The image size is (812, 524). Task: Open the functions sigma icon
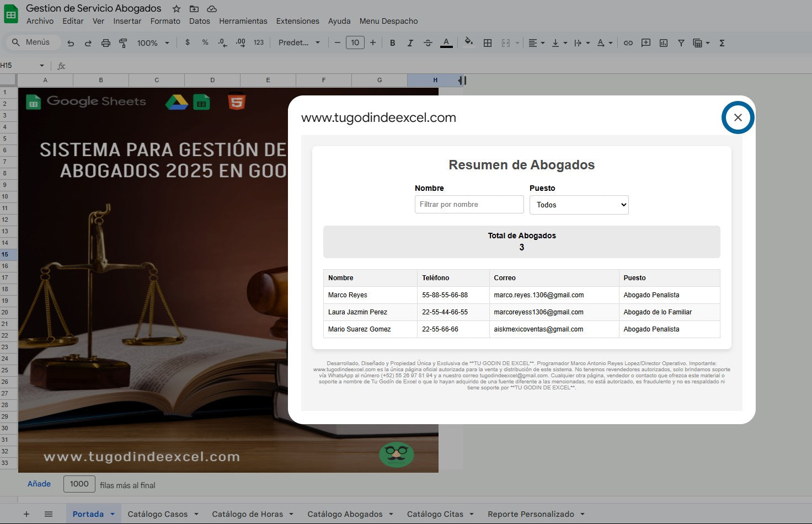point(722,43)
